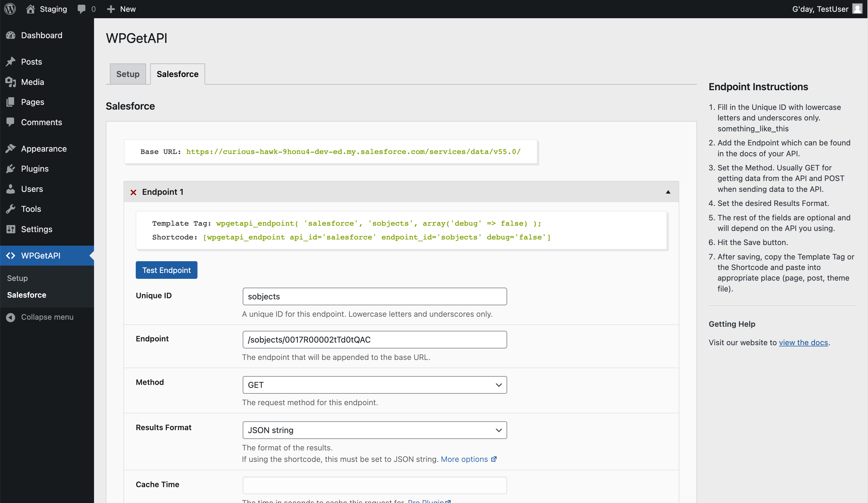This screenshot has width=868, height=503.
Task: Open the Pages menu label
Action: [x=32, y=102]
